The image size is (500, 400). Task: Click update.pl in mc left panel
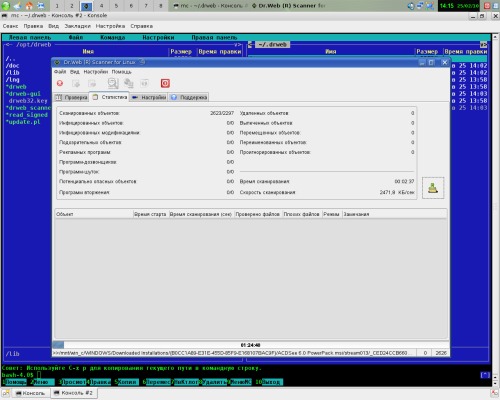pyautogui.click(x=23, y=122)
